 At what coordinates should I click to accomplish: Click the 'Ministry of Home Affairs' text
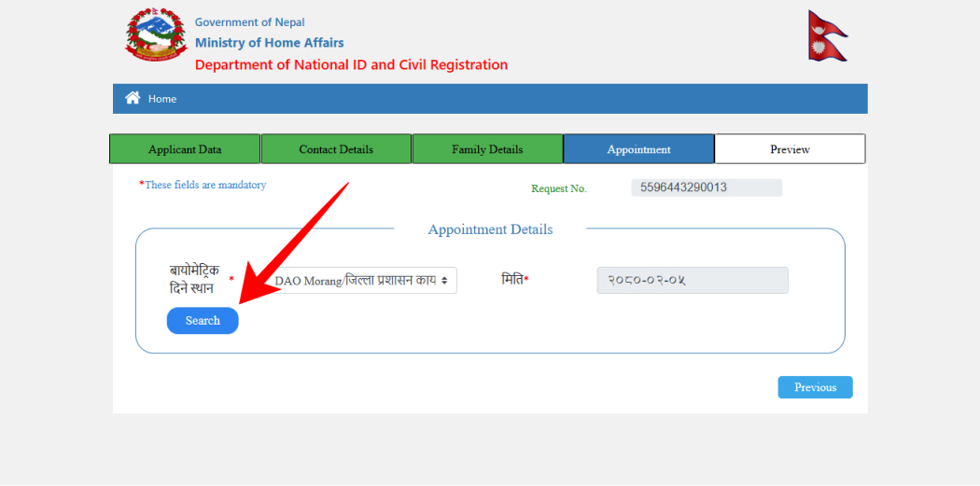pos(270,43)
